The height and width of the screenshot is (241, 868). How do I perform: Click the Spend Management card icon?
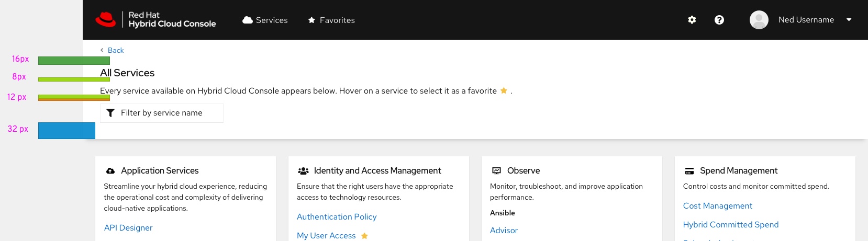pos(689,171)
